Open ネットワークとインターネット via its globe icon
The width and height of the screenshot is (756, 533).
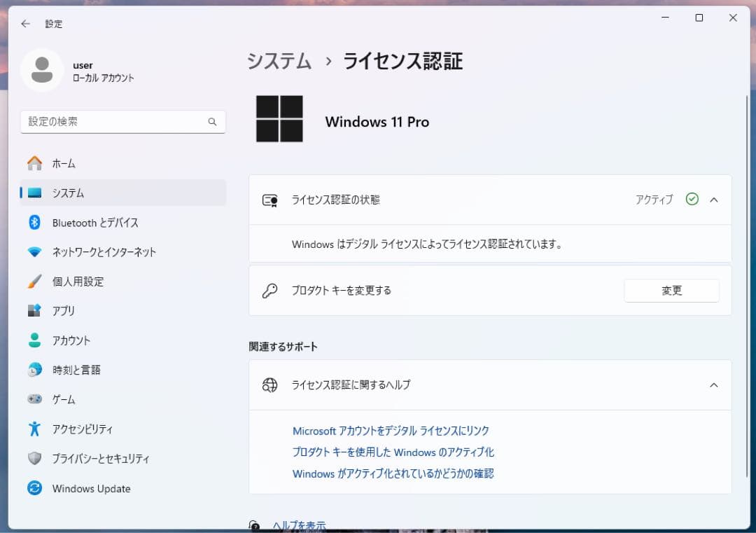click(34, 251)
